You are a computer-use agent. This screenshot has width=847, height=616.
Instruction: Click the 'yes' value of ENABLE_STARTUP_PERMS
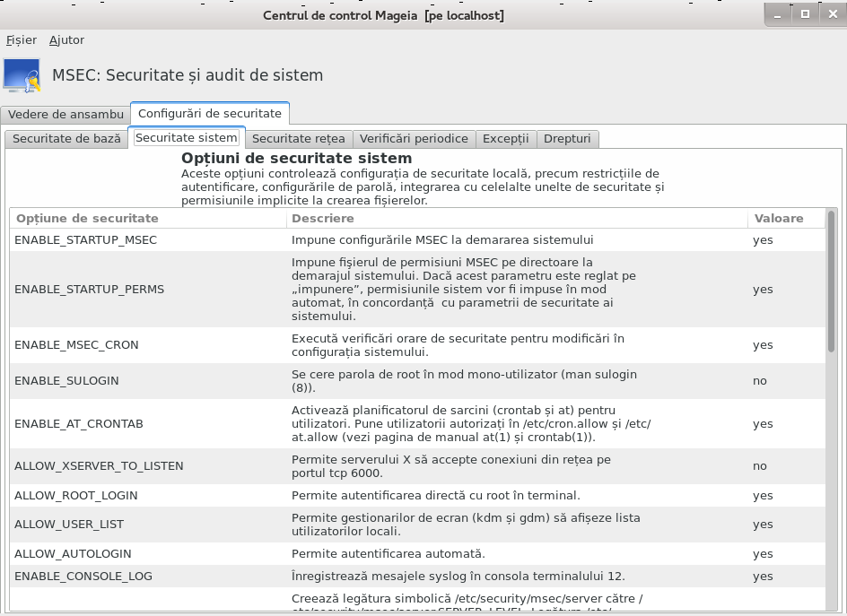[x=763, y=290]
